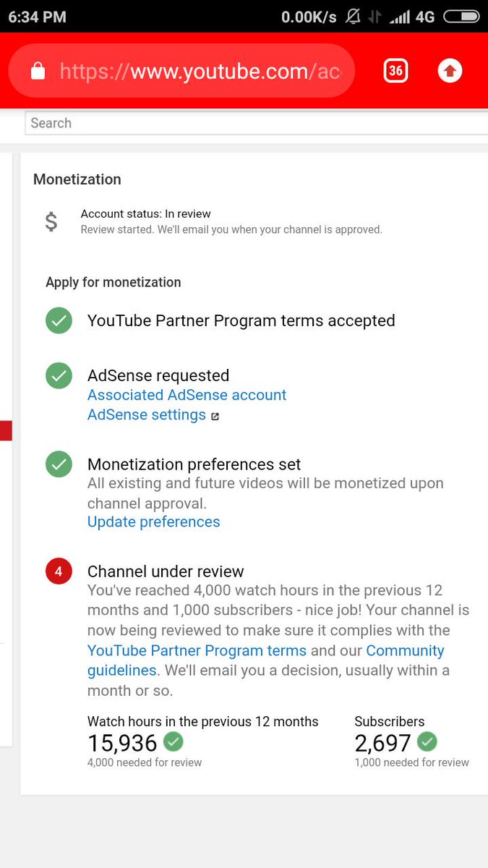Tap the "AdSense requested" heading

pyautogui.click(x=158, y=375)
